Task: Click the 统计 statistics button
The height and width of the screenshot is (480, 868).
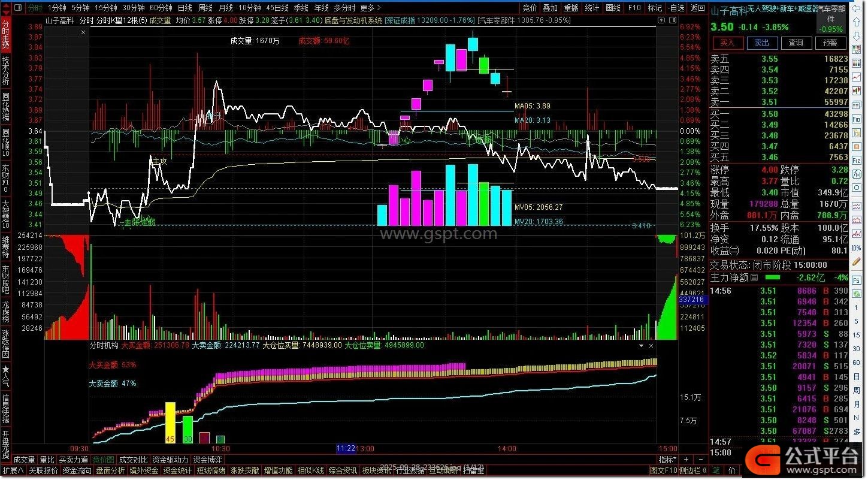Action: tap(592, 8)
